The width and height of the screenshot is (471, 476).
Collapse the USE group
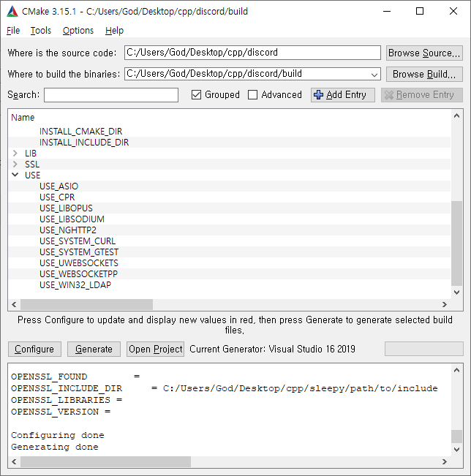15,175
